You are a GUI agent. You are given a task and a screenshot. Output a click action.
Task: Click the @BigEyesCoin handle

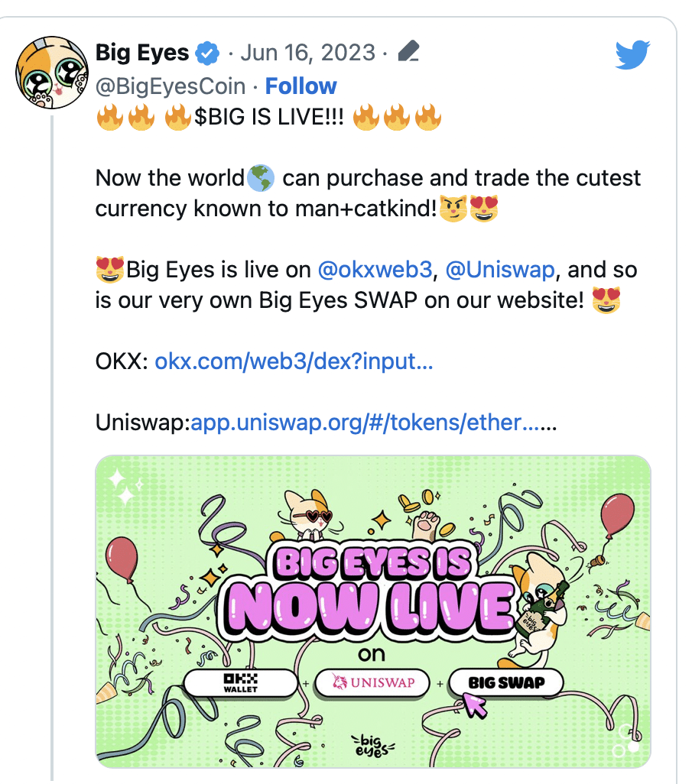[170, 86]
